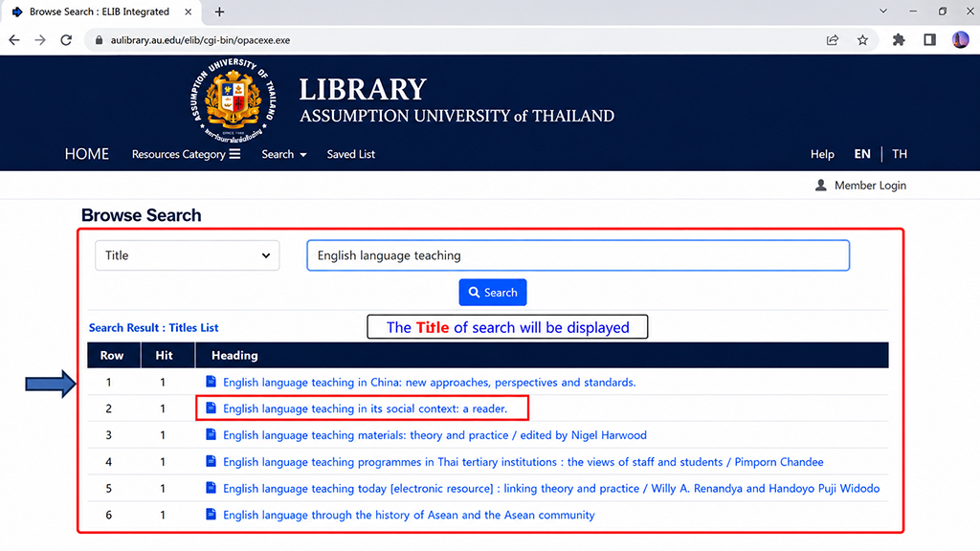Go back to the previous browser page
The width and height of the screenshot is (980, 551).
pos(13,40)
